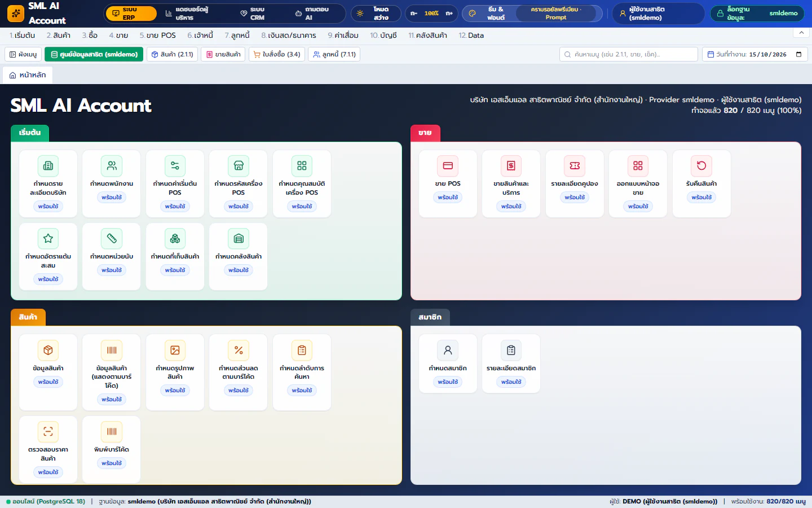
Task: Click the SML AI Account logo icon
Action: [x=16, y=14]
